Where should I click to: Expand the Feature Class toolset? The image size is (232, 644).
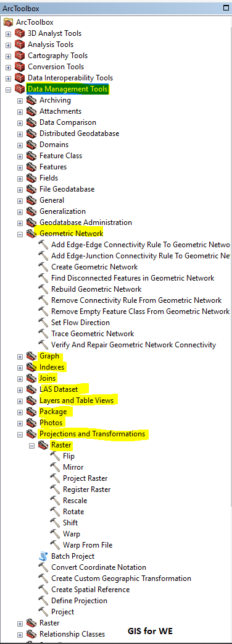20,156
